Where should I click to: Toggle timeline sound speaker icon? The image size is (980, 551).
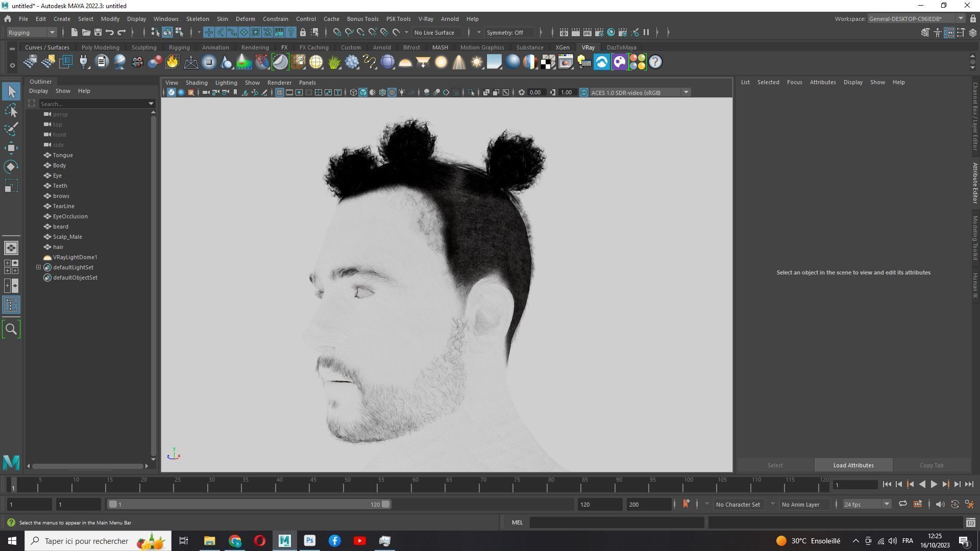coord(940,505)
